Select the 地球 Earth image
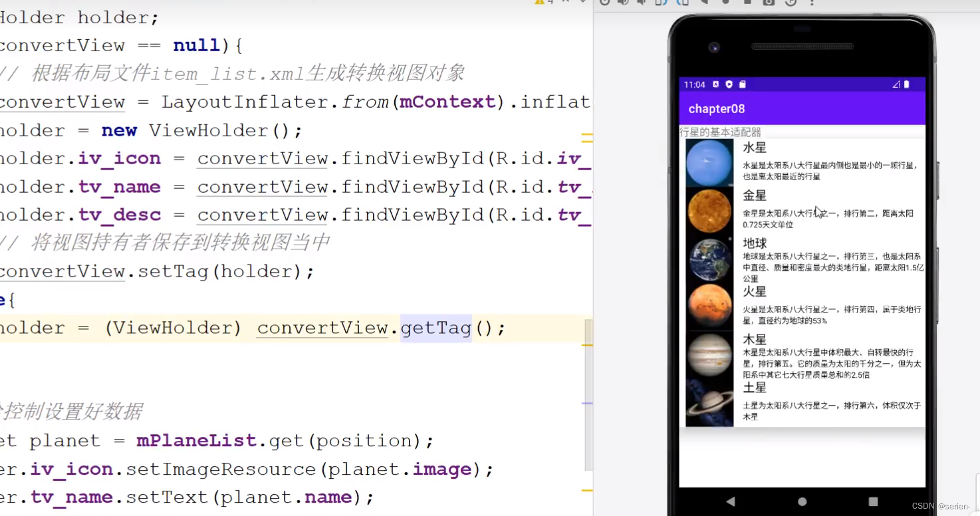The height and width of the screenshot is (516, 980). click(709, 259)
